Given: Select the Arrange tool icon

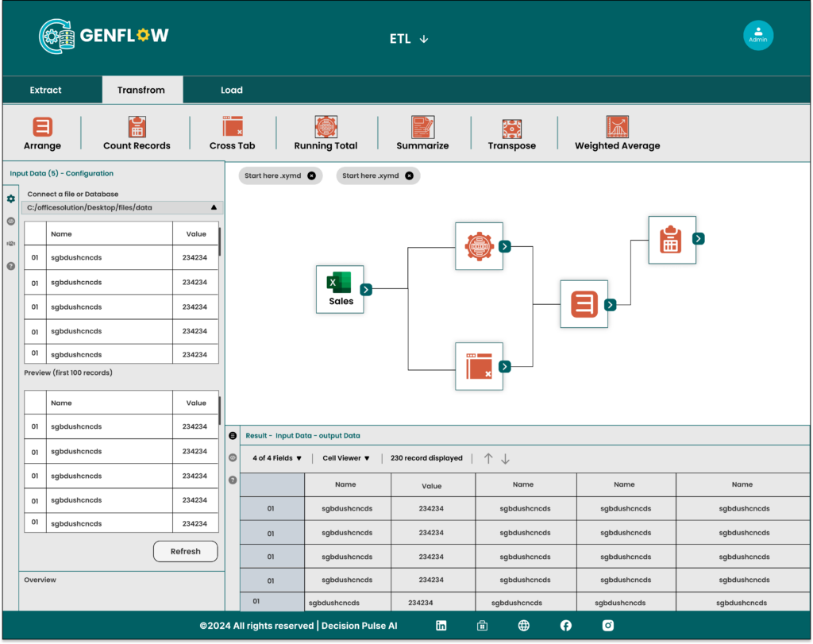Looking at the screenshot, I should (x=42, y=127).
